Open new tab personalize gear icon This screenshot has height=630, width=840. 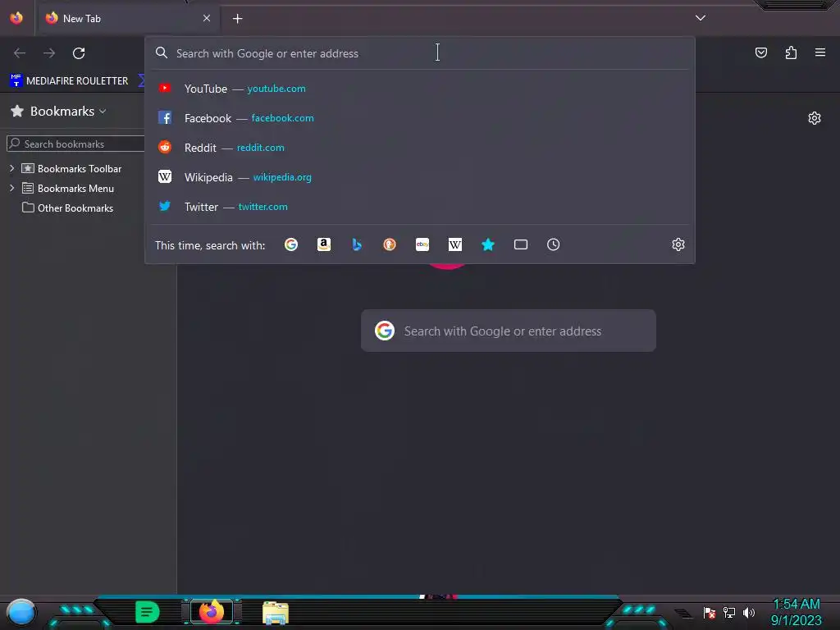coord(815,118)
